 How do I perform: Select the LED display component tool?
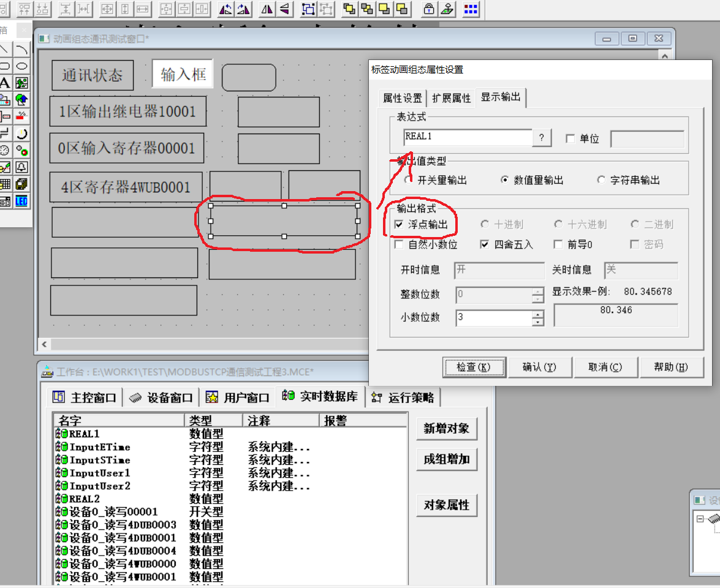click(21, 201)
